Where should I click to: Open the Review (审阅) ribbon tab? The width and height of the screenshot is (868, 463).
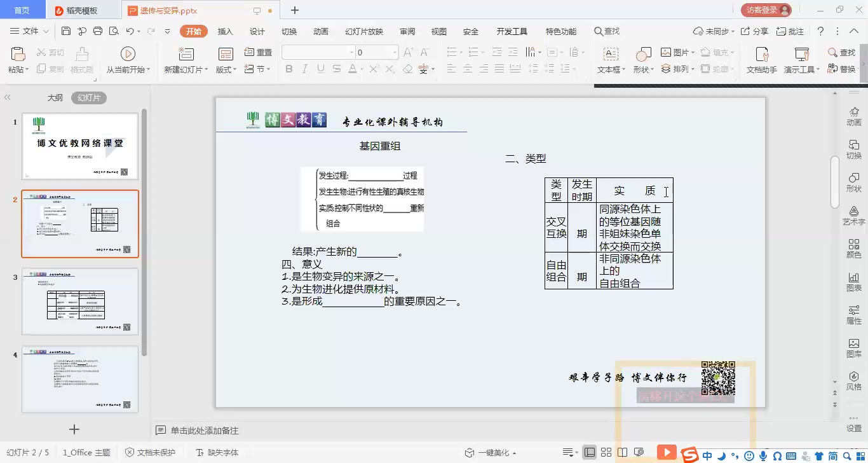pos(407,31)
